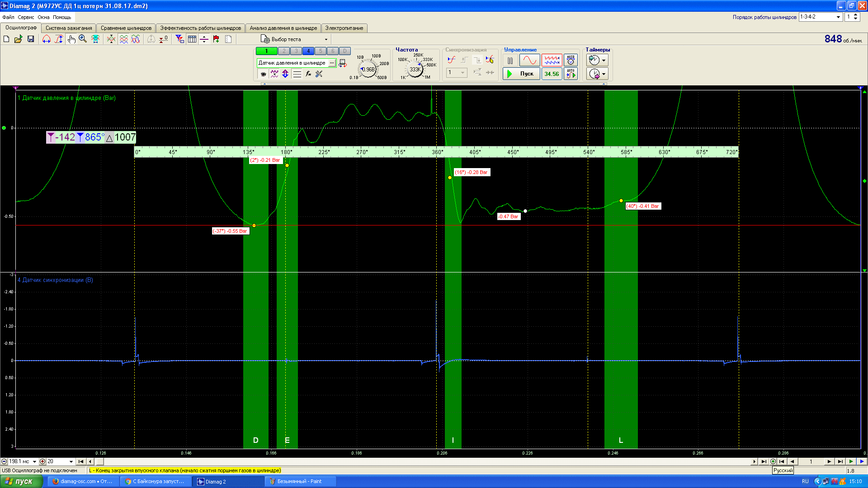Viewport: 868px width, 488px height.
Task: Click the ellipsis button beside sensor name
Action: (332, 63)
